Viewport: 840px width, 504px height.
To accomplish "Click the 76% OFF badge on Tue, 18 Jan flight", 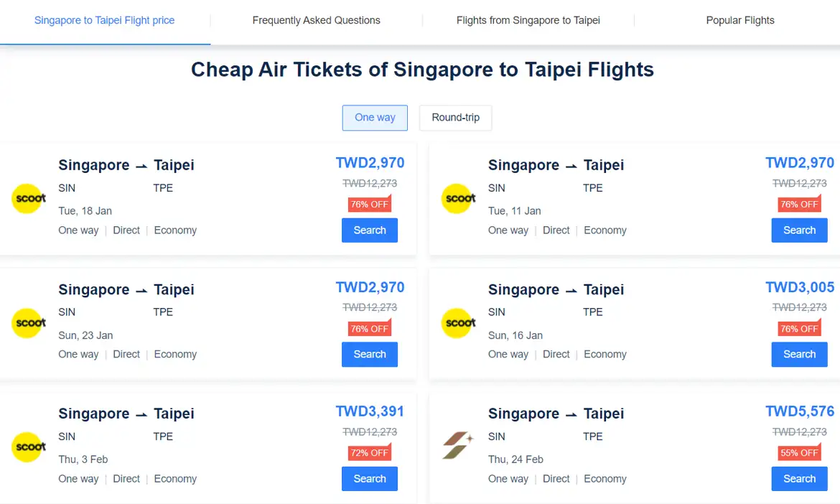I will click(x=370, y=204).
